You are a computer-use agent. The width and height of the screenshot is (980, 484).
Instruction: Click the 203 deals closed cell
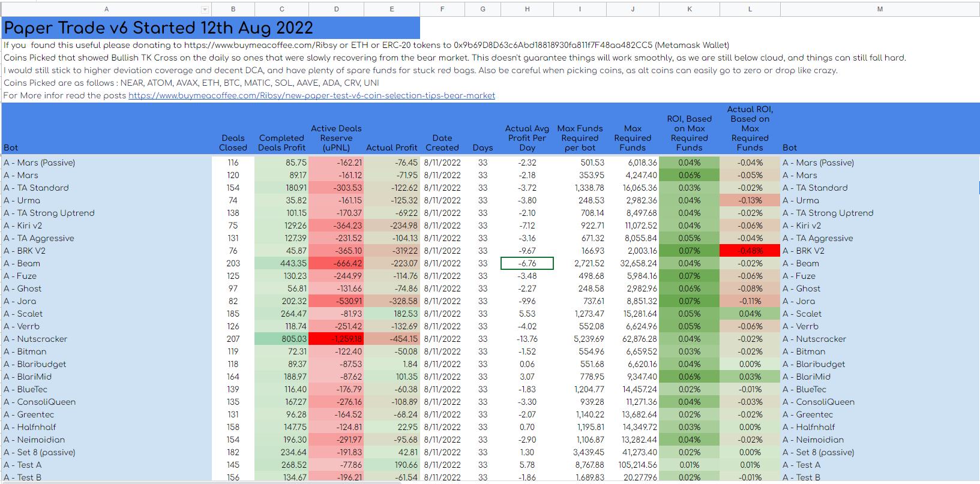click(x=233, y=263)
